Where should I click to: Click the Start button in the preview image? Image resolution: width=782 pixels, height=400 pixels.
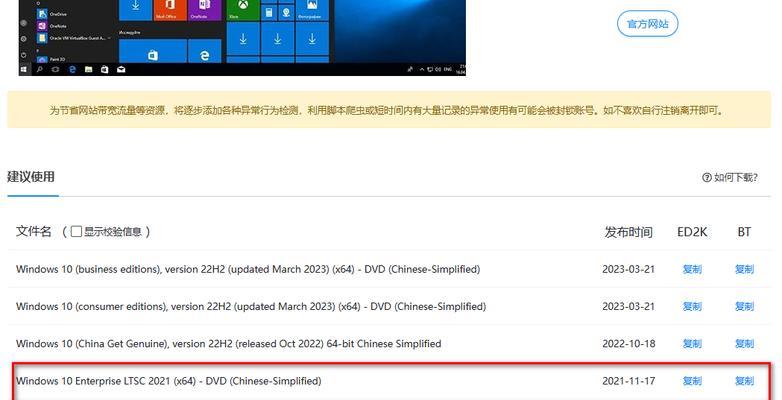(x=24, y=69)
